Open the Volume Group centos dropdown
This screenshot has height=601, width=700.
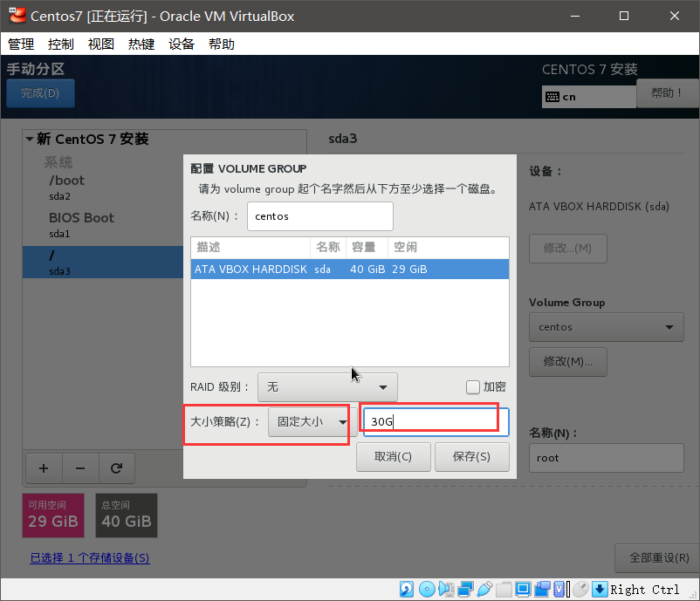click(x=606, y=326)
